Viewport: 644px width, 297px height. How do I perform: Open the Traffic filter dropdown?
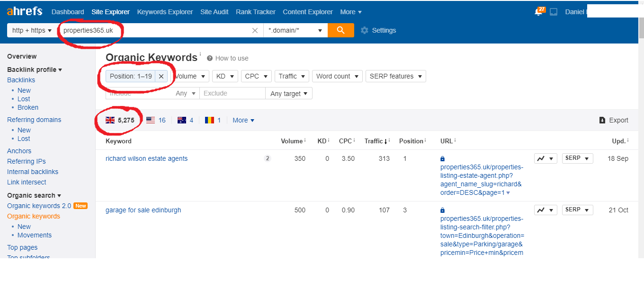(x=292, y=76)
